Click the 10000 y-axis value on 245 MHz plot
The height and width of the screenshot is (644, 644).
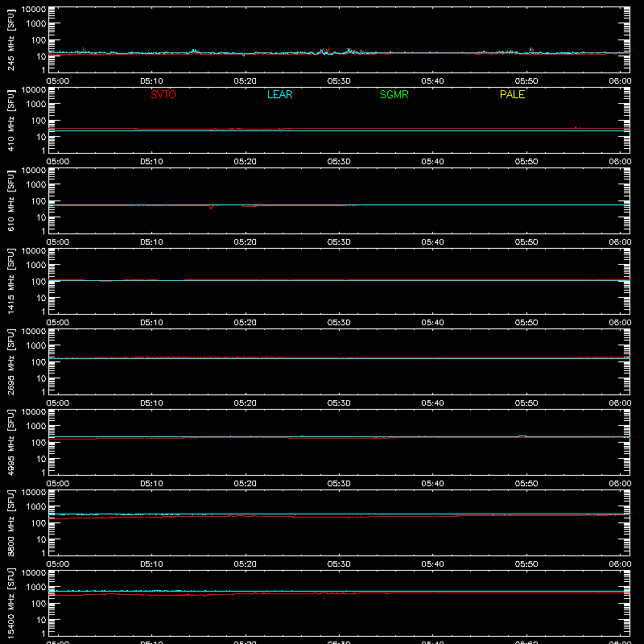[34, 10]
